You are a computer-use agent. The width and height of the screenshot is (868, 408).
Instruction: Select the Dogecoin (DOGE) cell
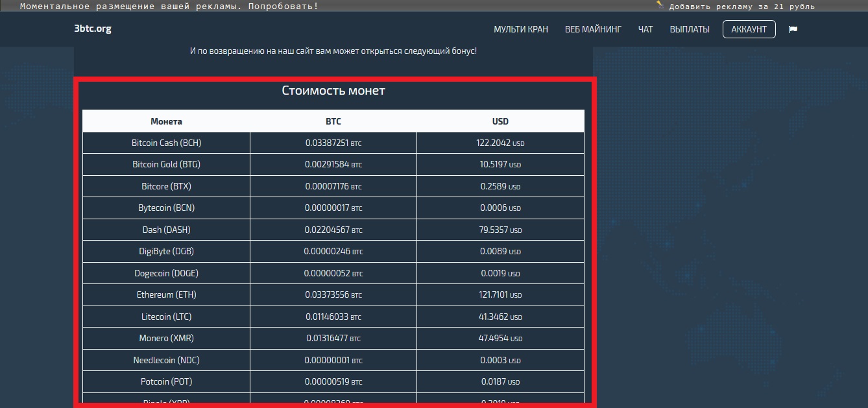[x=166, y=273]
